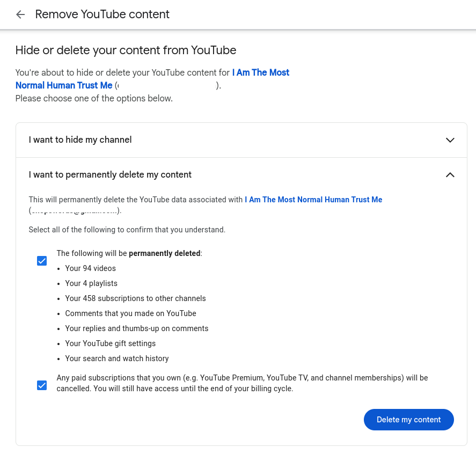This screenshot has width=476, height=454.
Task: Click the 'Delete my content' button
Action: (408, 420)
